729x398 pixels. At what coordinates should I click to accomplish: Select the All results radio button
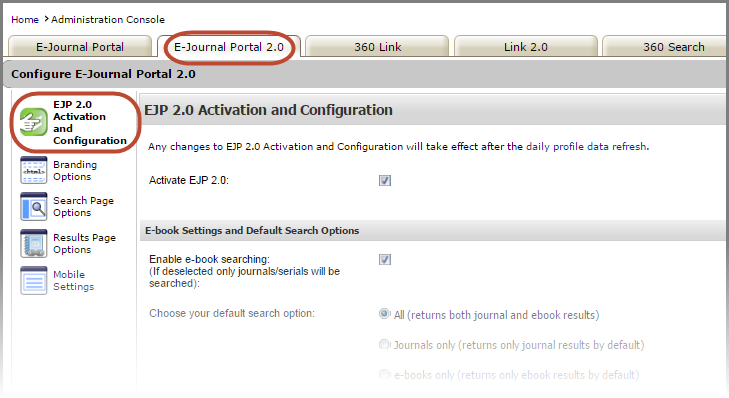coord(384,314)
